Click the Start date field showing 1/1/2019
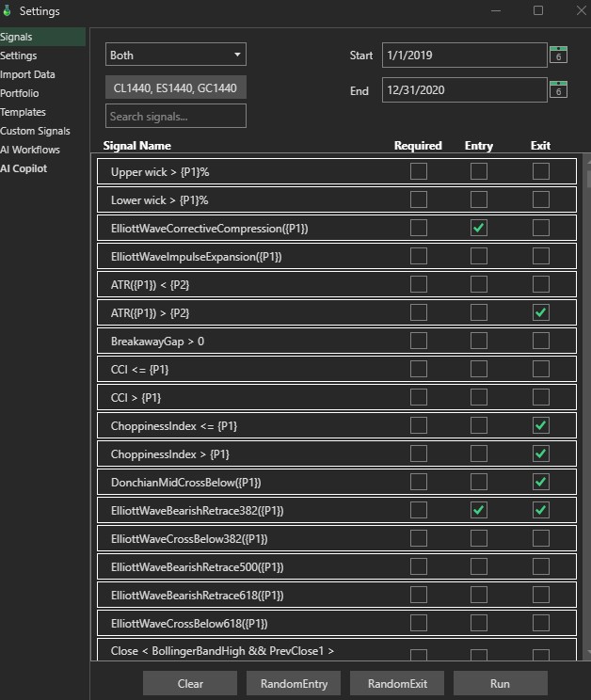The image size is (591, 700). pos(465,55)
